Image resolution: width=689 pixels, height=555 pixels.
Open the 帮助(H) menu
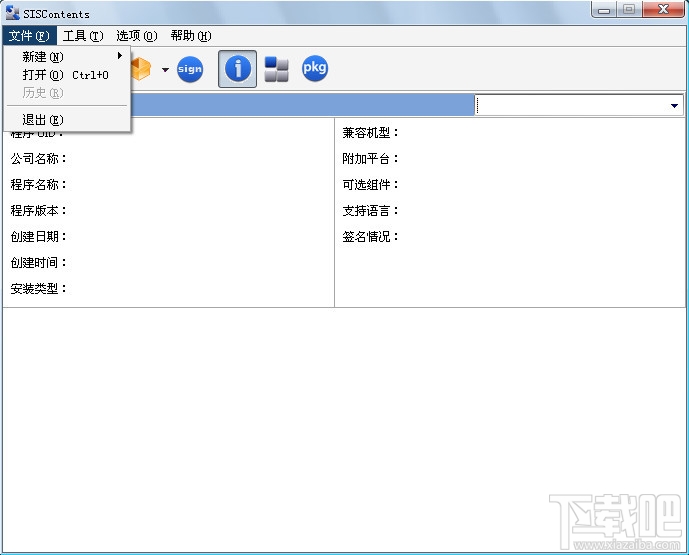[191, 36]
